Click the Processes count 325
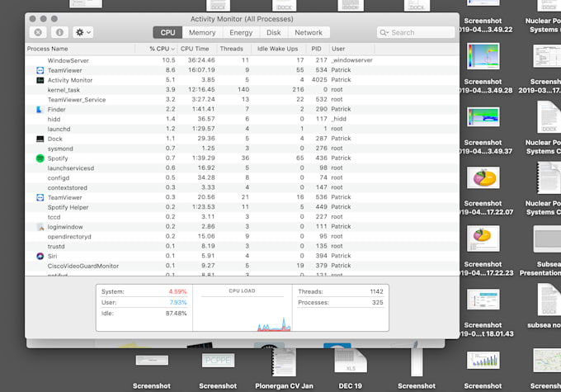 (378, 303)
